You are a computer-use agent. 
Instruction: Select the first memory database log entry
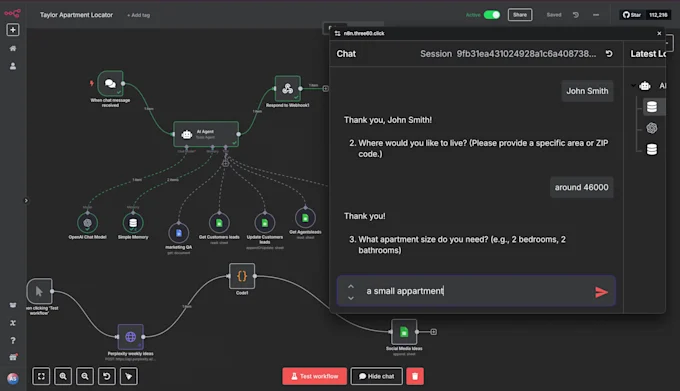(652, 107)
